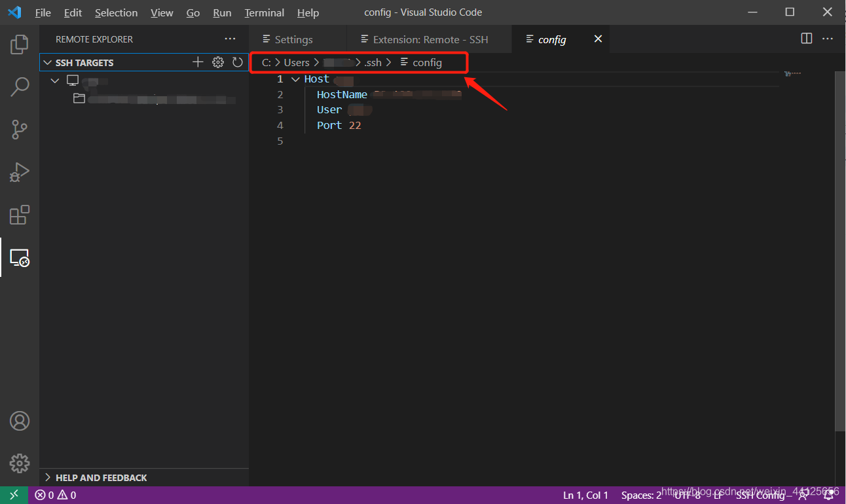846x504 pixels.
Task: Minimize the Visual Studio Code window
Action: [753, 12]
